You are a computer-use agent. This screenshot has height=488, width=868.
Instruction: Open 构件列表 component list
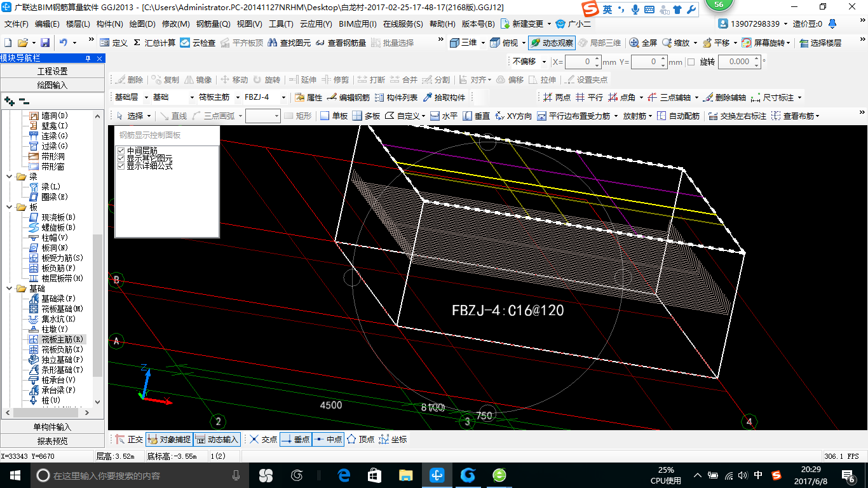tap(396, 97)
